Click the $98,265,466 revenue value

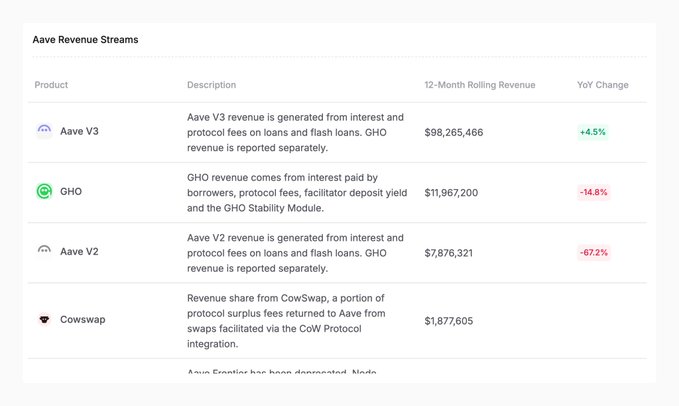[453, 132]
